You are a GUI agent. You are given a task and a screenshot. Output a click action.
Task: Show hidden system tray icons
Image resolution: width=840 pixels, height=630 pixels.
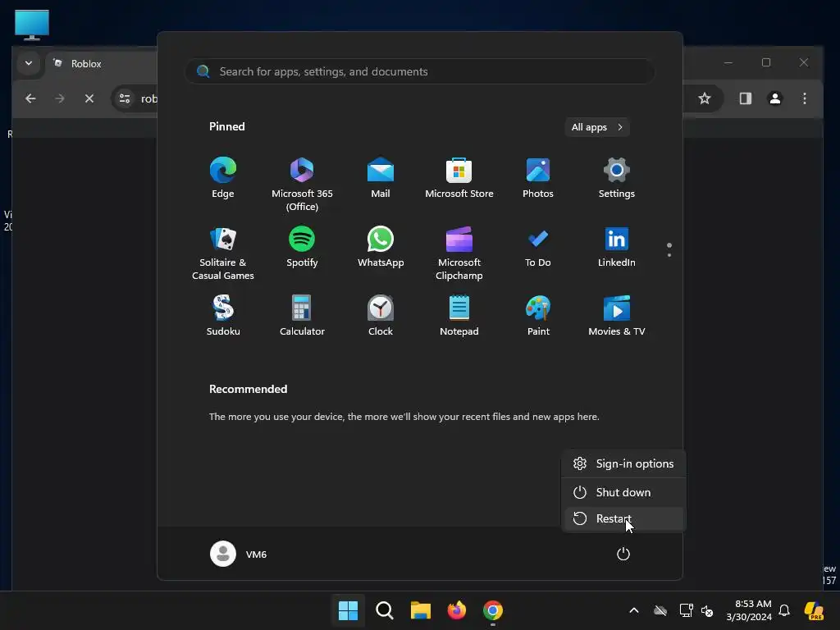click(x=634, y=610)
